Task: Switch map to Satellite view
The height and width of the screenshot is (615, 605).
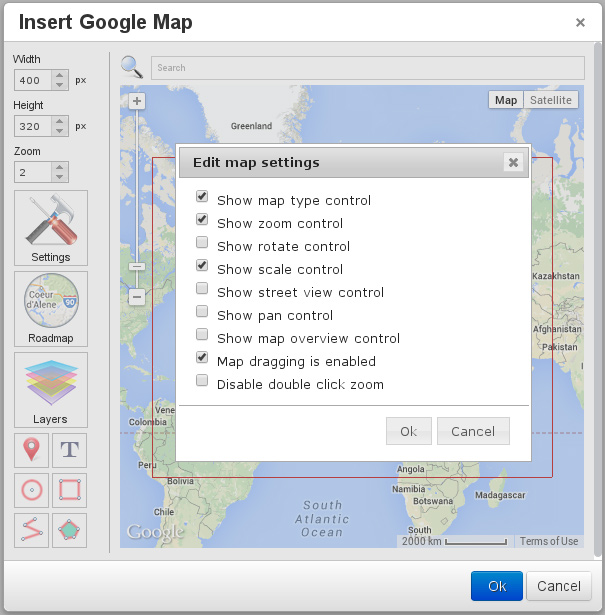Action: 551,100
